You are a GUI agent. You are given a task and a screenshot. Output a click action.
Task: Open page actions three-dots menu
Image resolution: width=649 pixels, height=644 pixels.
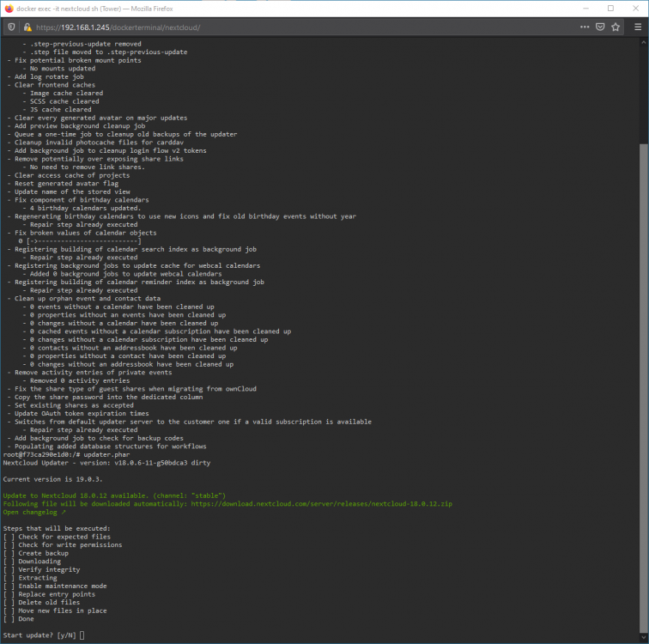pos(585,27)
